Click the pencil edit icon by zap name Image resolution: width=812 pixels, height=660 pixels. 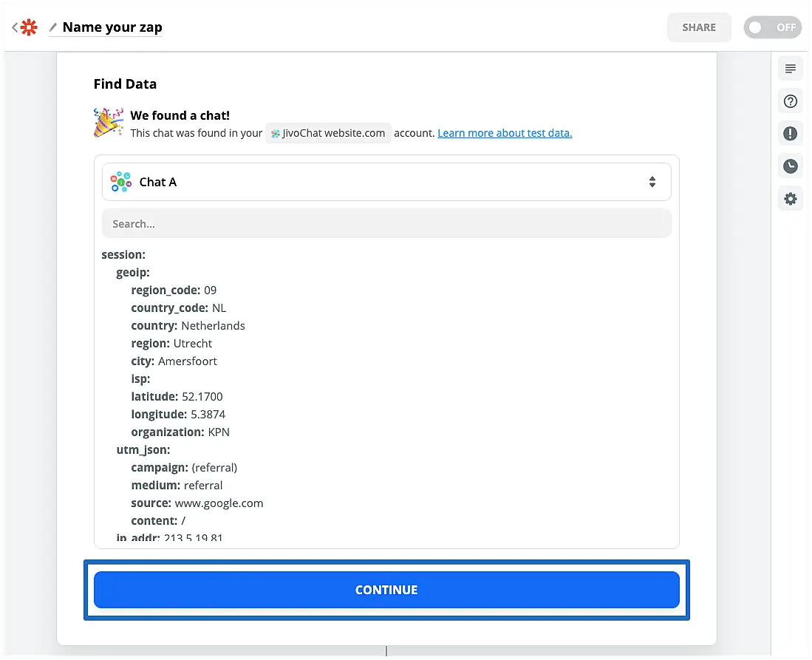(52, 27)
